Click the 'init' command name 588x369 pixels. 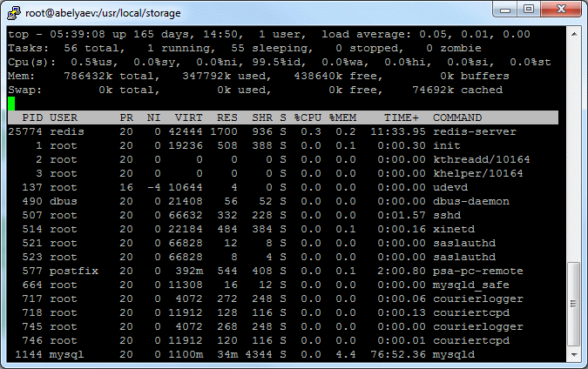click(x=447, y=145)
